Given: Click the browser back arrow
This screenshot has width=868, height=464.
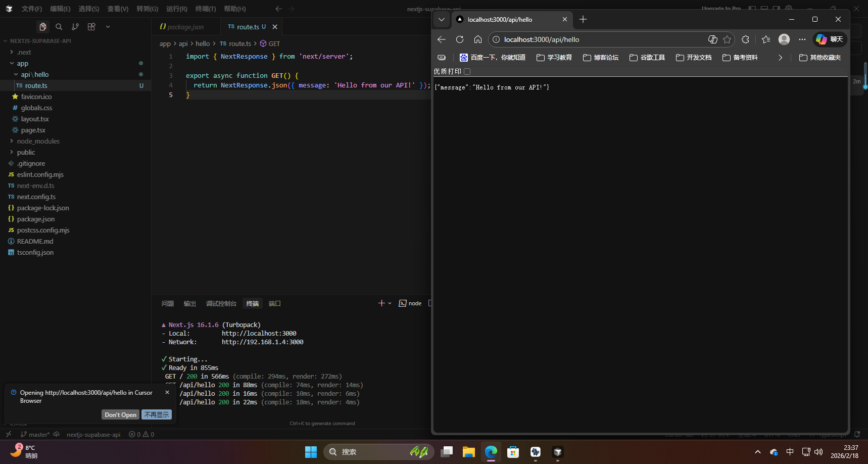Looking at the screenshot, I should click(442, 39).
